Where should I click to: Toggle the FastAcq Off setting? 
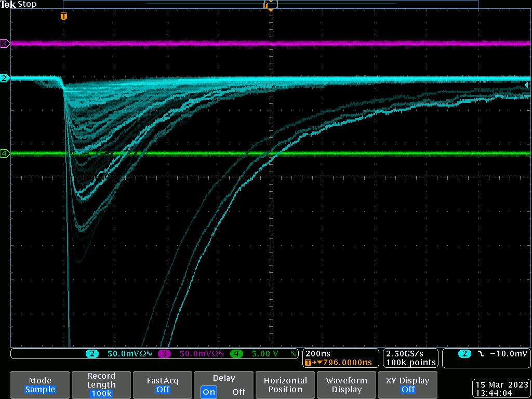(x=163, y=385)
